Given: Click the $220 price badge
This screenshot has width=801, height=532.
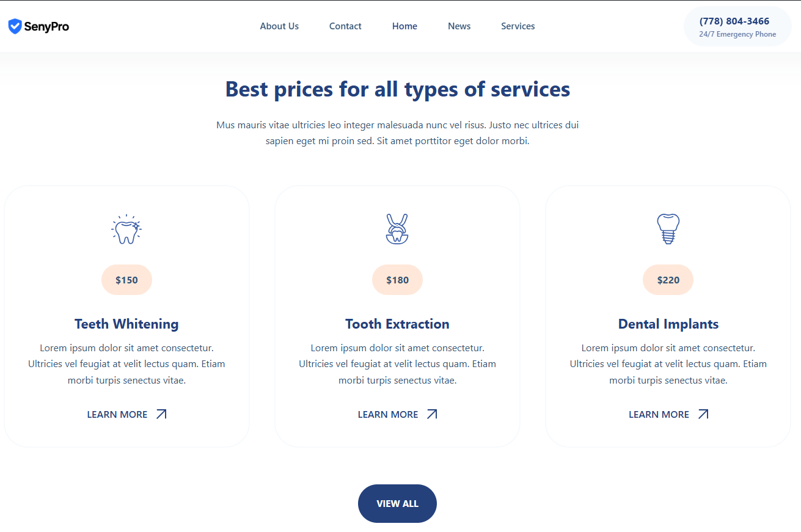Looking at the screenshot, I should 668,280.
